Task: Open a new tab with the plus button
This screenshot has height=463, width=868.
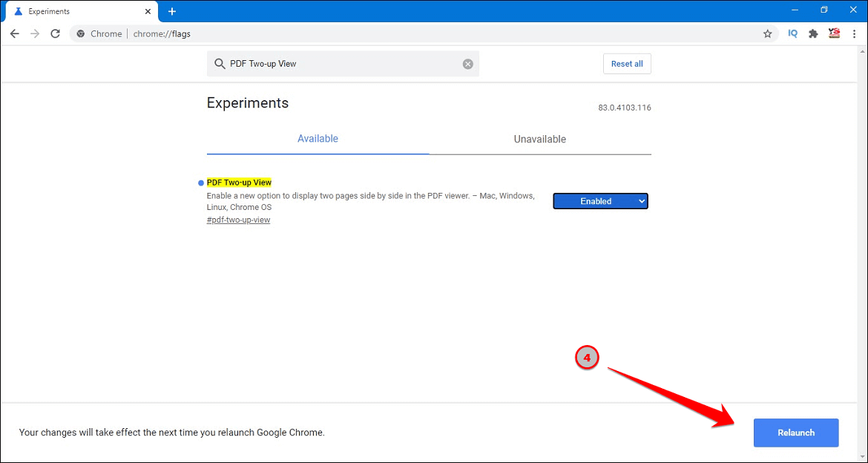Action: [171, 11]
